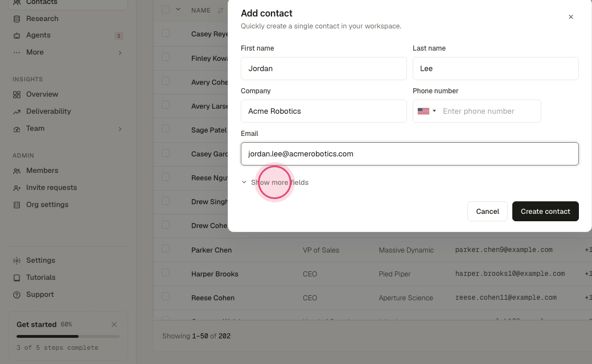The width and height of the screenshot is (592, 364).
Task: Click the Aperture Science company cell
Action: point(406,297)
